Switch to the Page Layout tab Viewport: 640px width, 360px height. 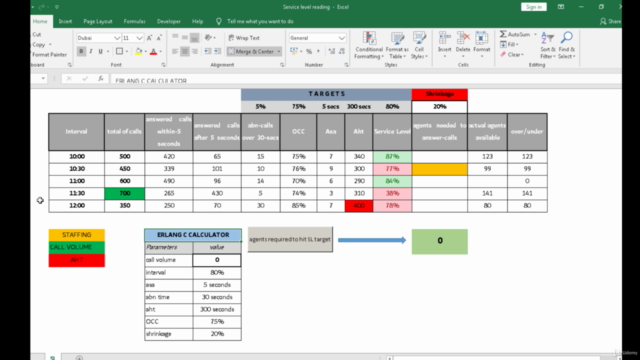coord(98,21)
